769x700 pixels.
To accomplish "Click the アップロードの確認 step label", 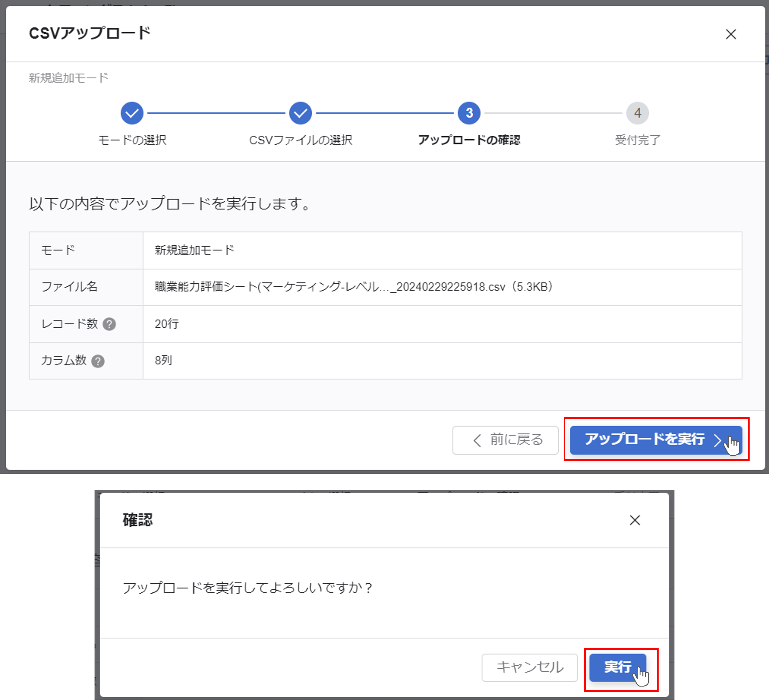I will 470,140.
